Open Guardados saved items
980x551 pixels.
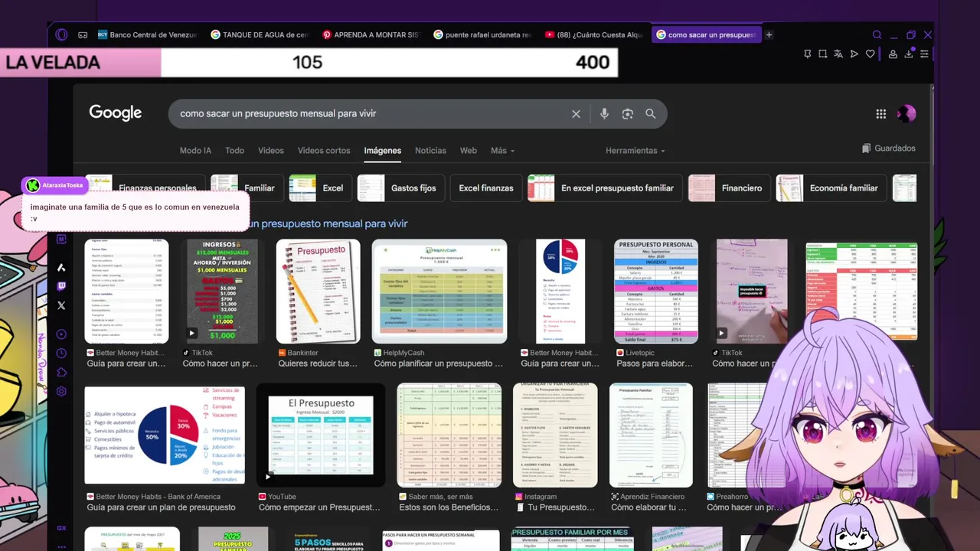point(888,148)
